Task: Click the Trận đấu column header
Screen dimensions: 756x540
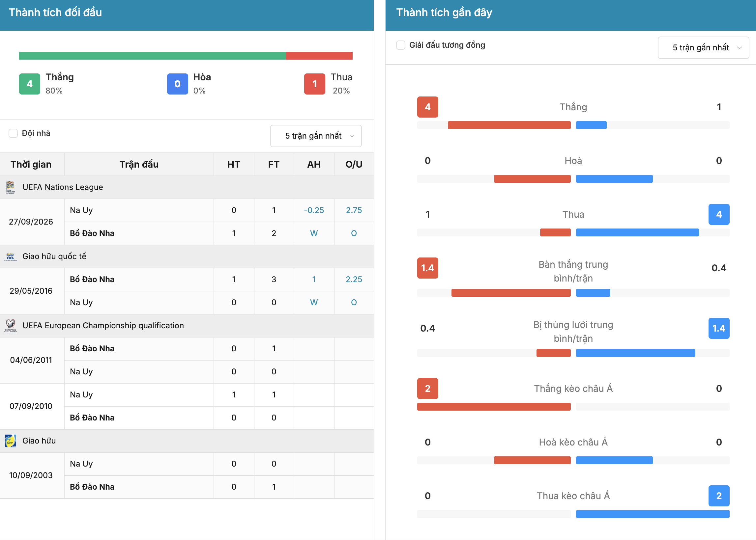Action: point(139,164)
